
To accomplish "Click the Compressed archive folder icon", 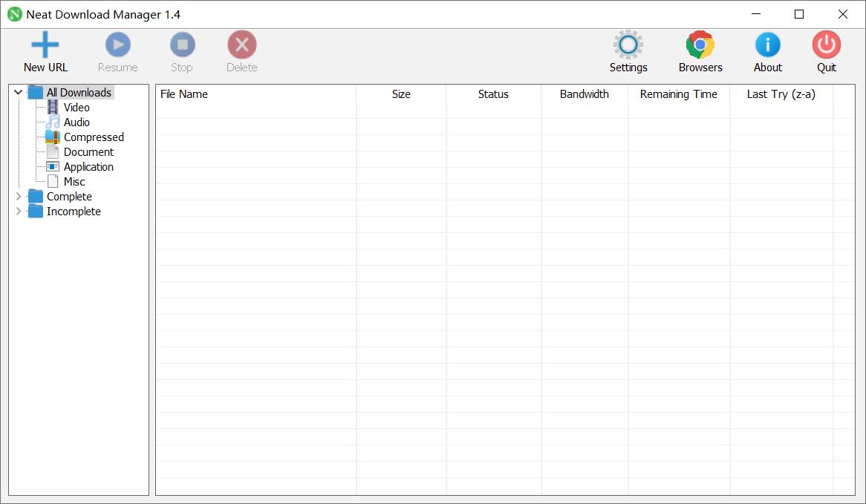I will click(53, 137).
